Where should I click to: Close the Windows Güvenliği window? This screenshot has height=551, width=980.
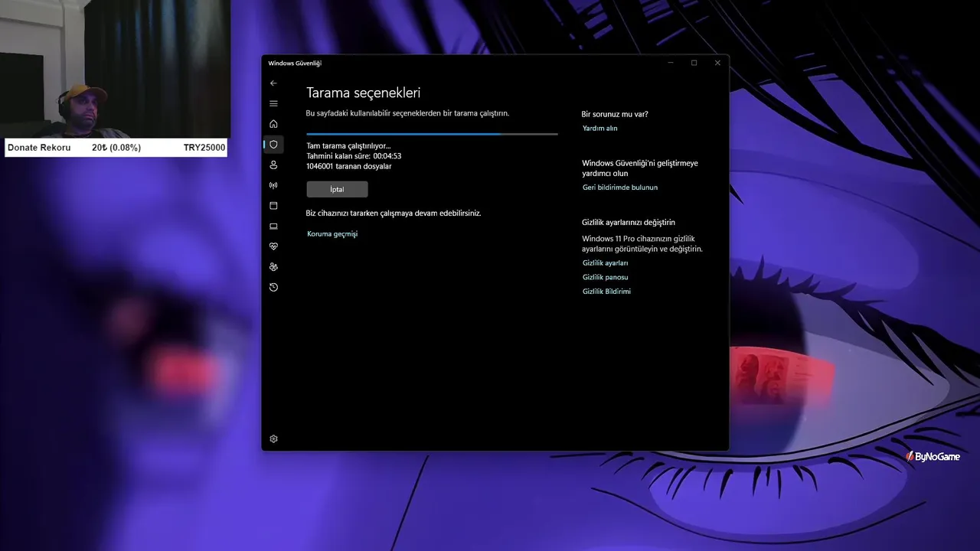coord(717,63)
